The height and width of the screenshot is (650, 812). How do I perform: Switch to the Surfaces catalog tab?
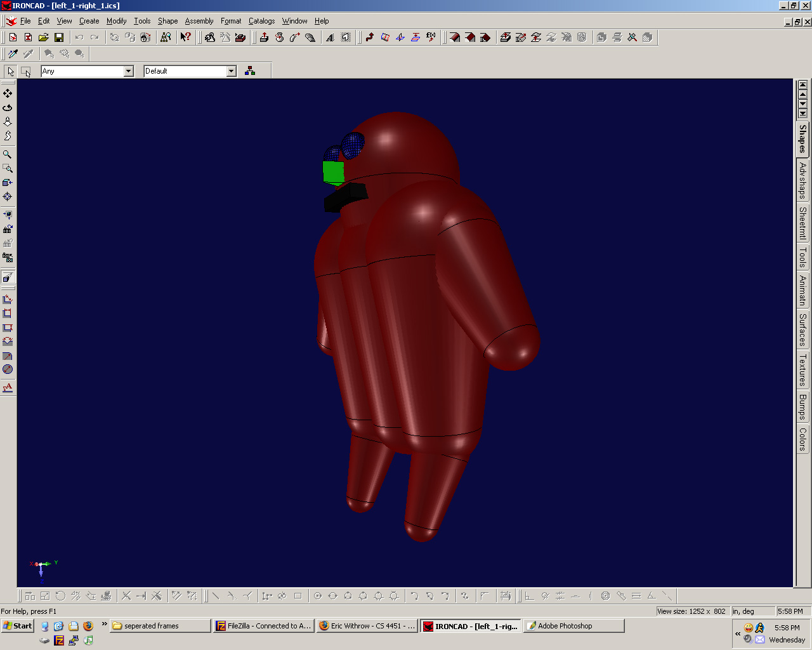(802, 329)
